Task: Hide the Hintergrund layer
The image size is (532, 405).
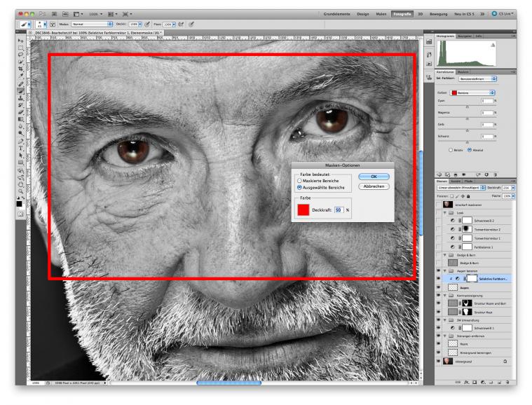Action: click(x=438, y=362)
